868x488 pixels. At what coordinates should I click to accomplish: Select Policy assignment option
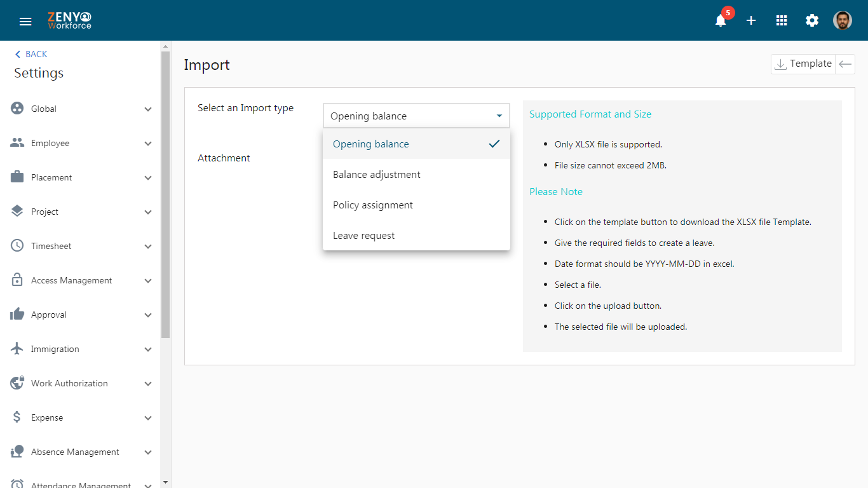[x=416, y=205]
